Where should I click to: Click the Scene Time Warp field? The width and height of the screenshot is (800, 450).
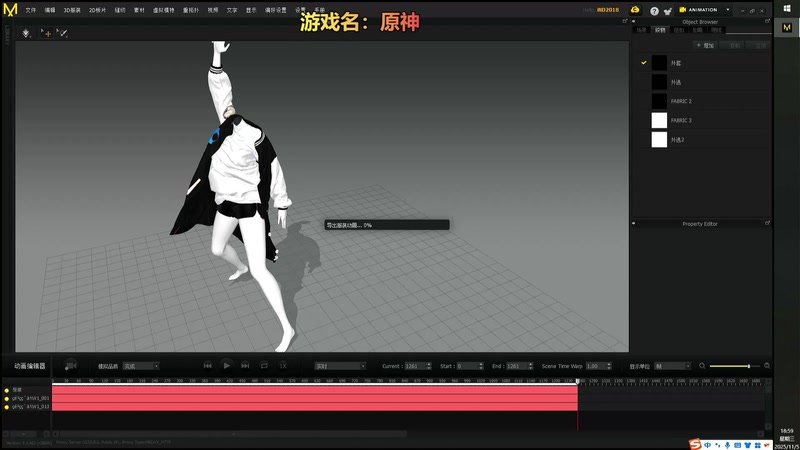[x=598, y=366]
